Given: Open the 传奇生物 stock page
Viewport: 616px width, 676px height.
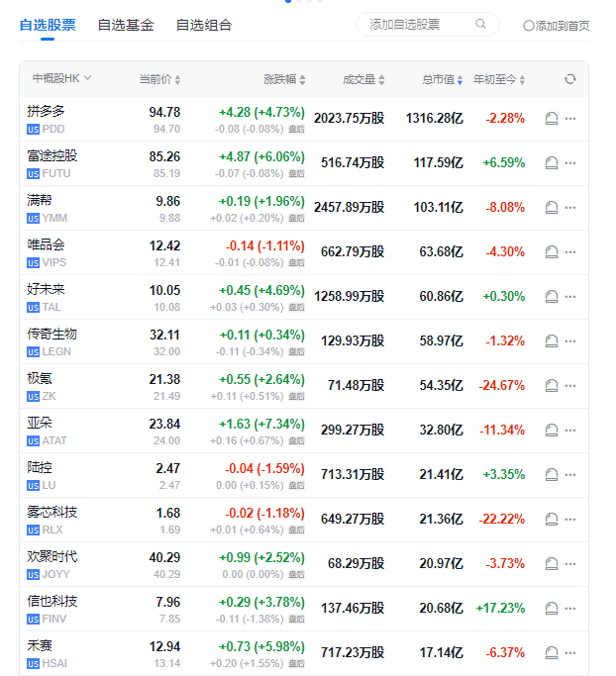Looking at the screenshot, I should pos(52,334).
